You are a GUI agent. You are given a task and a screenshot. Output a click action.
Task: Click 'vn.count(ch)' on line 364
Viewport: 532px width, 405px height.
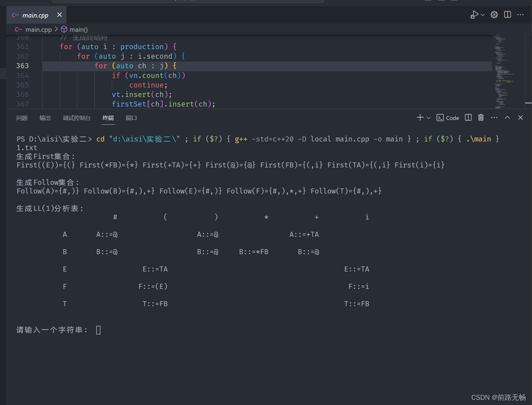(x=155, y=75)
